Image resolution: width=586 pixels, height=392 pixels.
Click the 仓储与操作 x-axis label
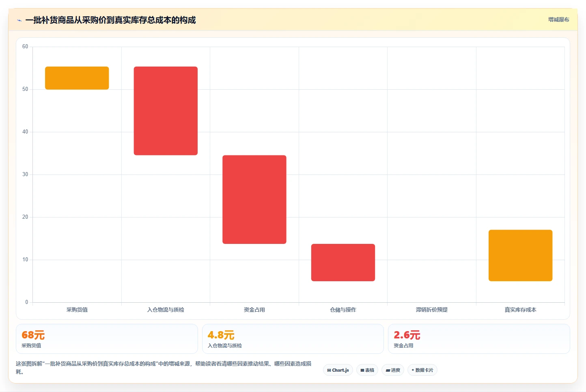coord(343,310)
